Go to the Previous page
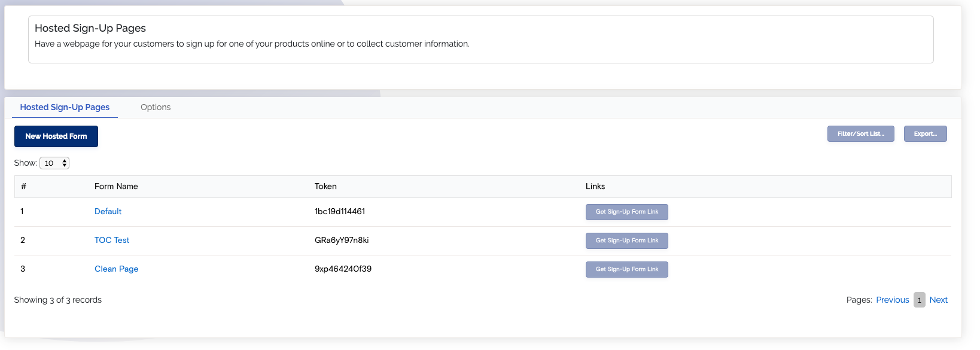Image resolution: width=980 pixels, height=350 pixels. 893,300
